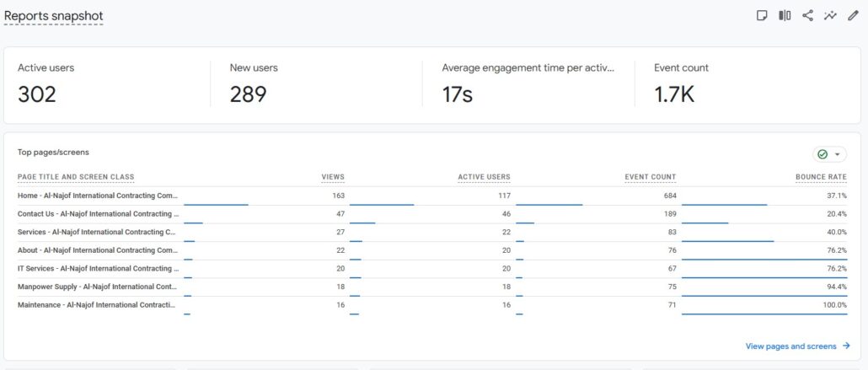The height and width of the screenshot is (370, 868).
Task: Share this report using share icon
Action: coord(807,15)
